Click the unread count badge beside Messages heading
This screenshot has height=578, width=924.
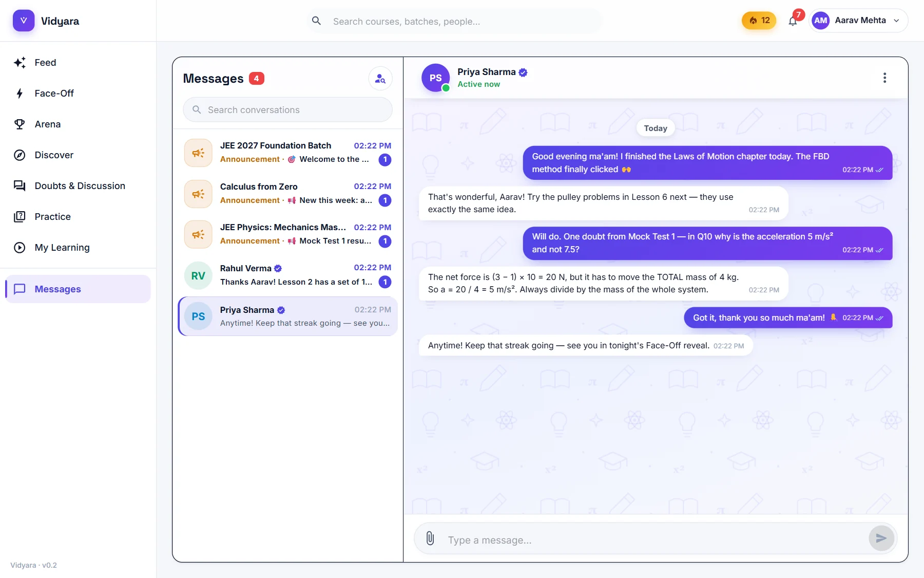coord(257,79)
